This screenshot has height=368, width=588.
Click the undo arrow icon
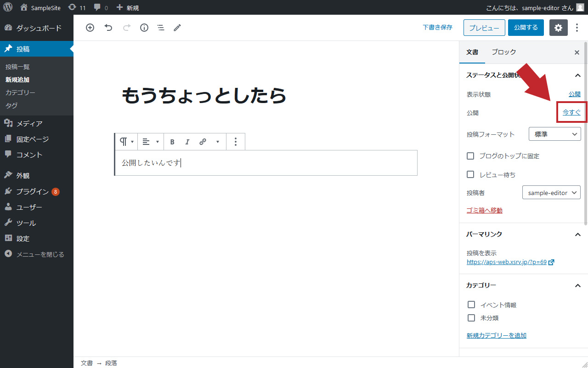click(108, 28)
